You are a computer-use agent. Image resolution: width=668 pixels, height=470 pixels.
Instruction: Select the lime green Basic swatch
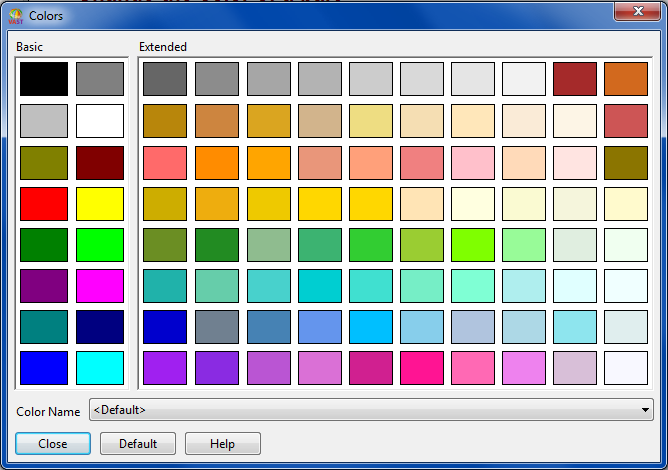(100, 244)
